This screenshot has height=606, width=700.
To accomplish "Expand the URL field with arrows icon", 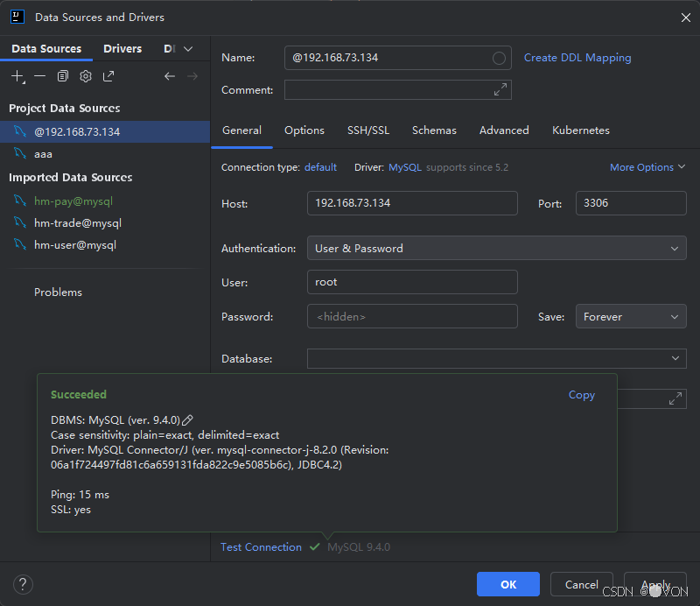I will tap(675, 398).
